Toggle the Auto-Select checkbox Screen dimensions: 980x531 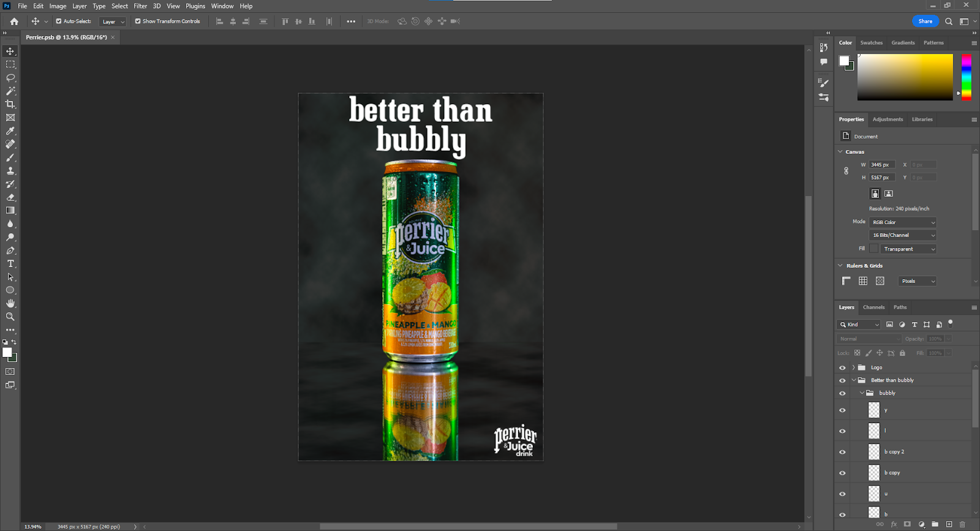pos(59,21)
